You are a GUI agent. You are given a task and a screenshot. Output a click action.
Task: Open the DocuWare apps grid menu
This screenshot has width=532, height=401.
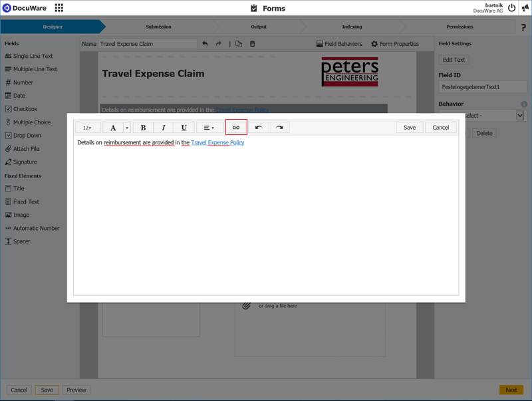59,8
